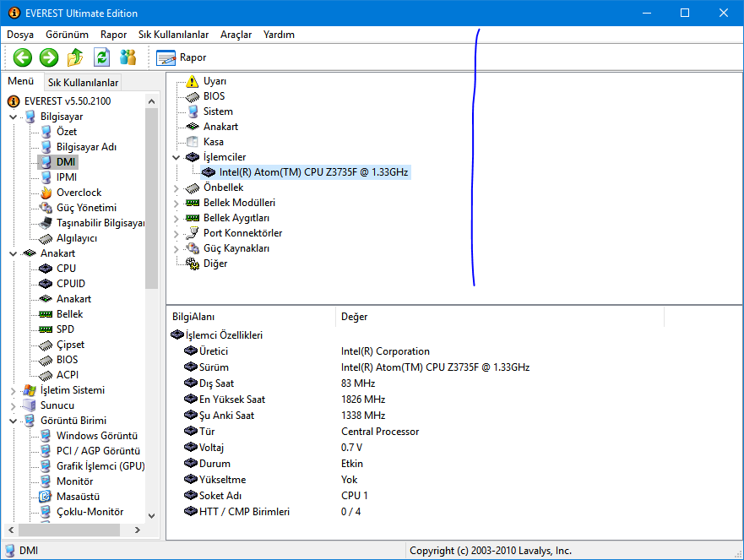Open the Sık Kullanılanlar menu
Screen dimensions: 744x560
[x=173, y=35]
